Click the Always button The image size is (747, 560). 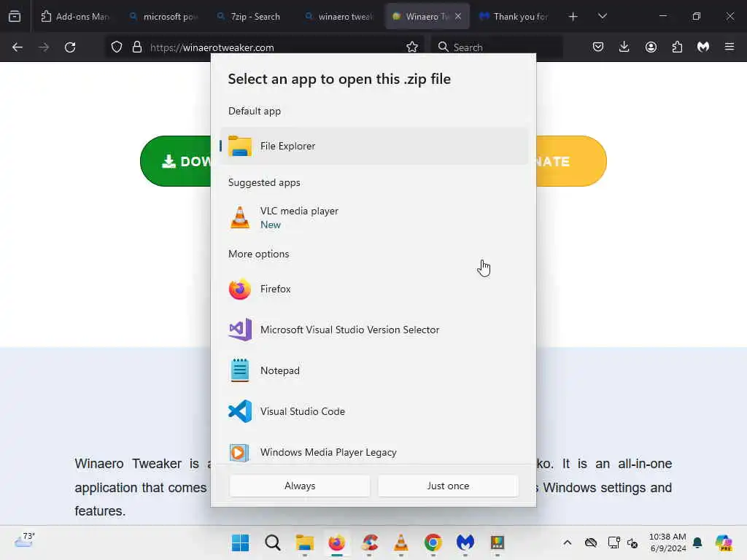[300, 486]
